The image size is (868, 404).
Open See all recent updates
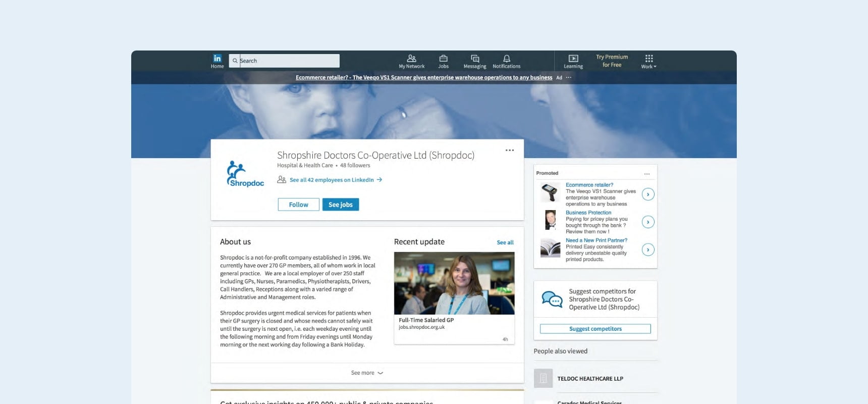[x=505, y=242]
